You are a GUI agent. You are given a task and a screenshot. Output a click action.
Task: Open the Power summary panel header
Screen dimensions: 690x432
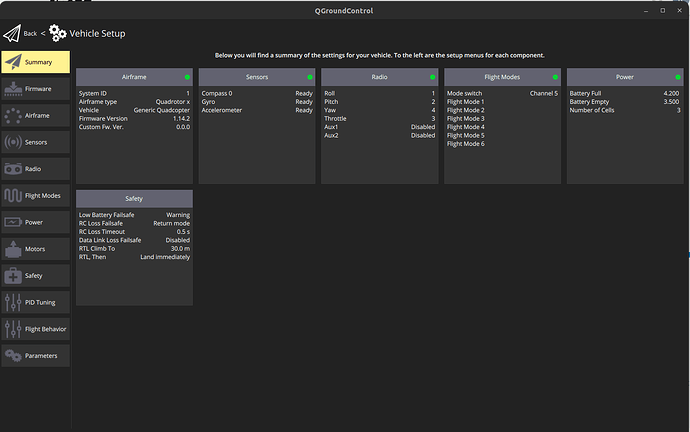tap(625, 77)
